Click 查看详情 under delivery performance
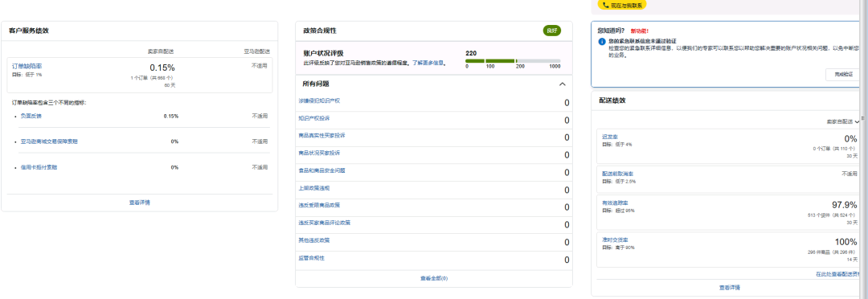 [x=730, y=288]
